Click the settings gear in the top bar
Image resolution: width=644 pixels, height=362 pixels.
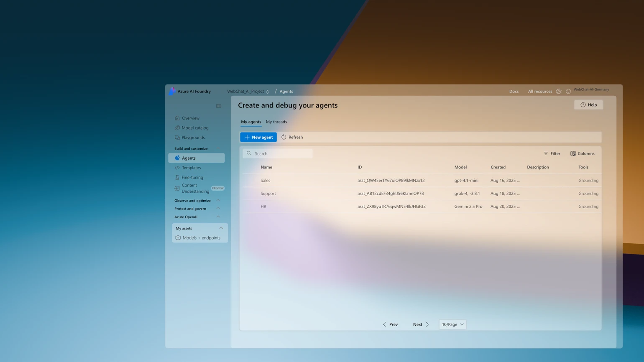(x=559, y=91)
